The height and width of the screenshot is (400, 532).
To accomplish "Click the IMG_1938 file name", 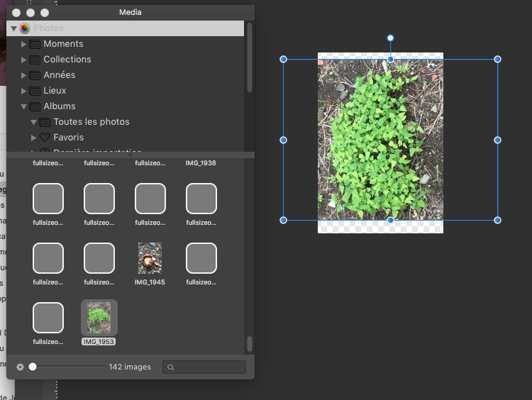I will click(201, 163).
